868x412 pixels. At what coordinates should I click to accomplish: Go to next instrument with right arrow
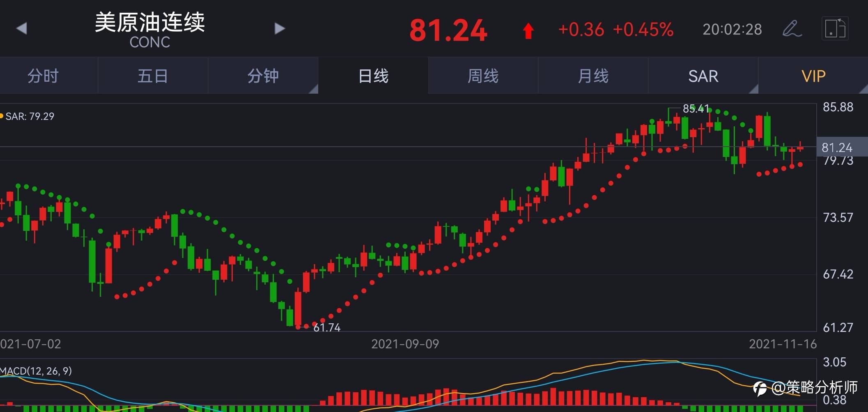280,28
